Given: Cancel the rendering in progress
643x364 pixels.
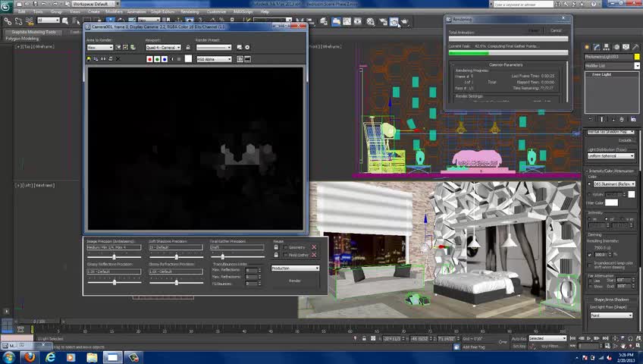Looking at the screenshot, I should tap(556, 30).
